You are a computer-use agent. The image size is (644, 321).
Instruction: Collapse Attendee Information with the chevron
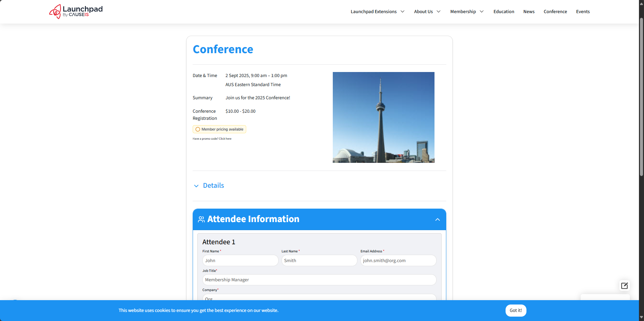[438, 219]
